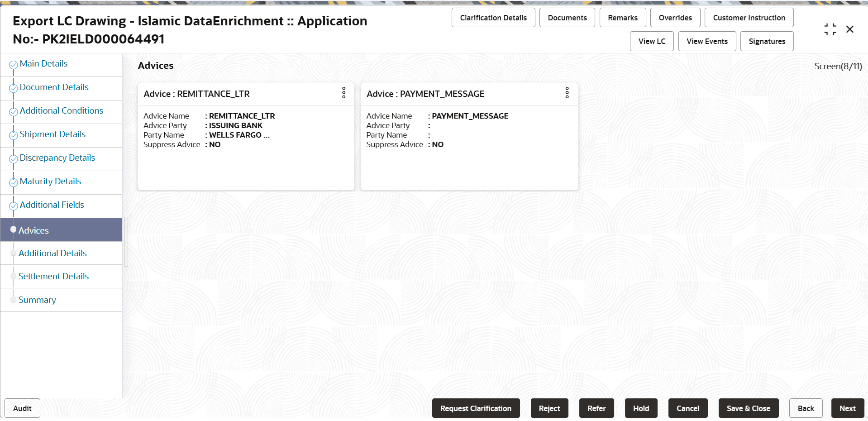Image resolution: width=868 pixels, height=421 pixels.
Task: Click the PAYMENT_MESSAGE advice name value
Action: click(470, 116)
